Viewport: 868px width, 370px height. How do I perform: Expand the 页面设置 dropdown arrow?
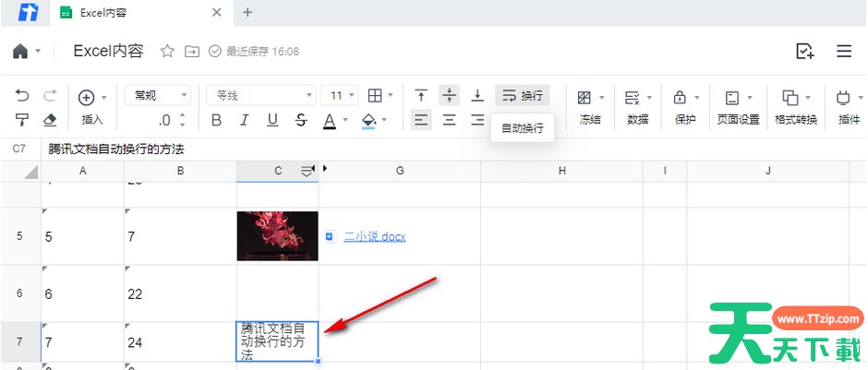[750, 98]
